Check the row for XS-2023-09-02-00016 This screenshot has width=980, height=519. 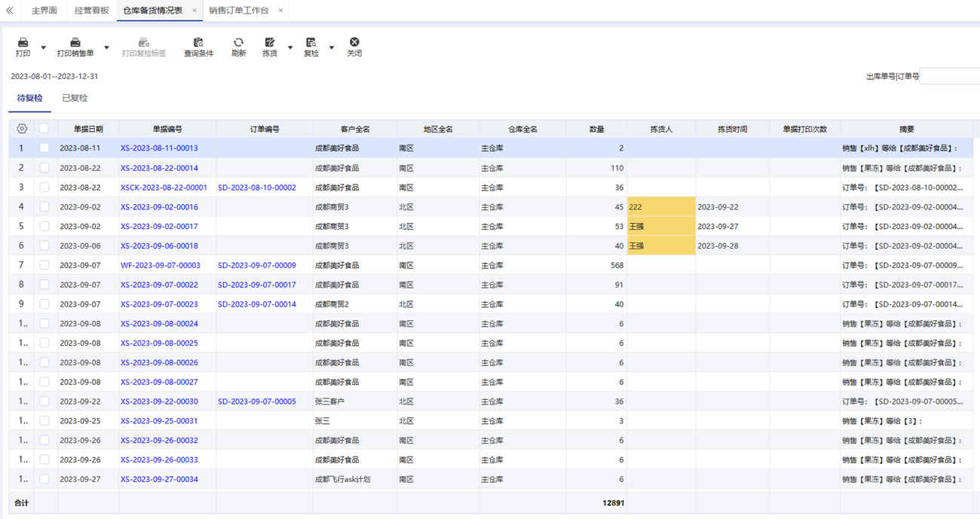44,206
